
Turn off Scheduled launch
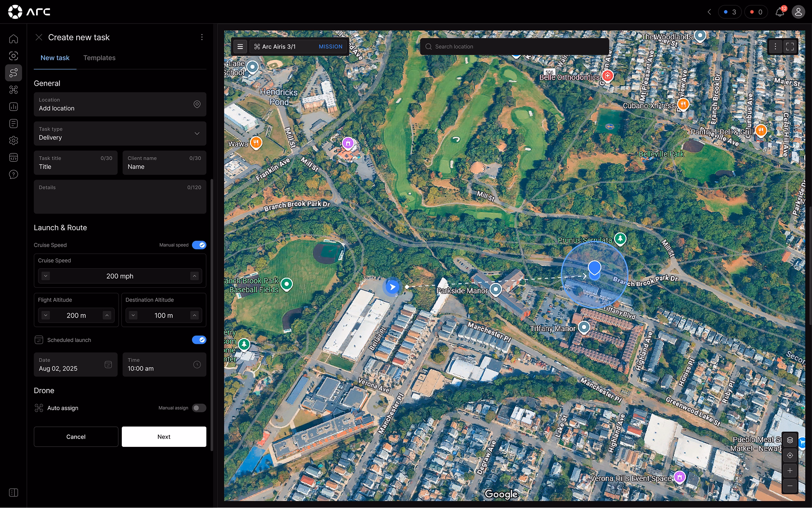[199, 340]
